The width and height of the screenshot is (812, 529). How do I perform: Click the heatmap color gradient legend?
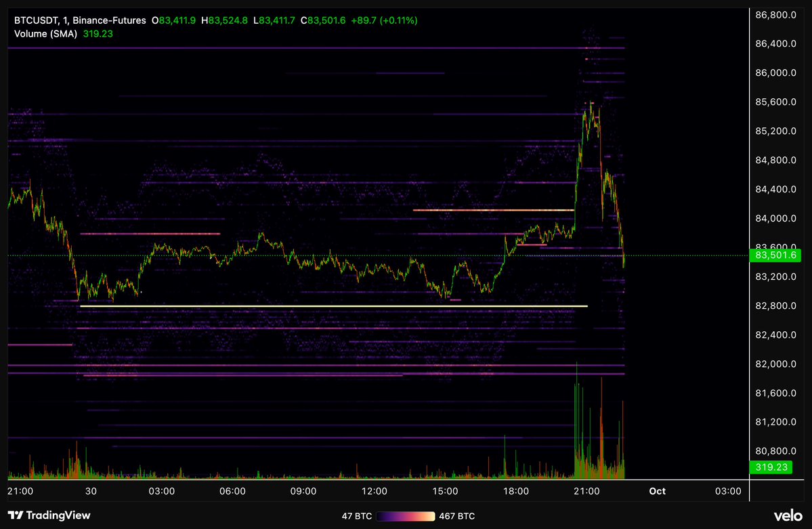pos(406,516)
